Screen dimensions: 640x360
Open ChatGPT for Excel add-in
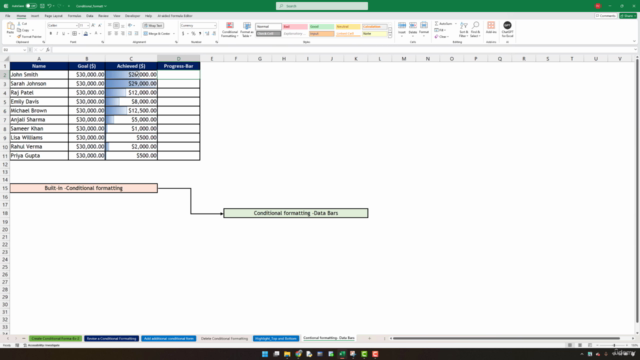(x=507, y=29)
